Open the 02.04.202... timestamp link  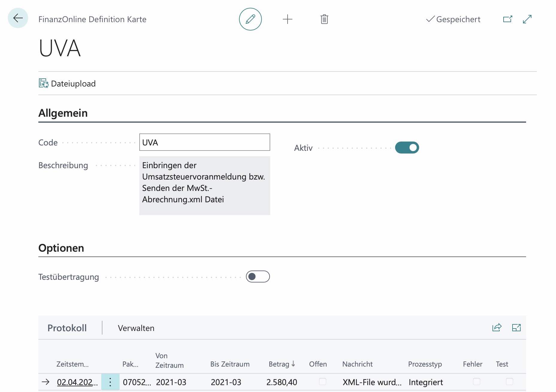click(x=77, y=382)
